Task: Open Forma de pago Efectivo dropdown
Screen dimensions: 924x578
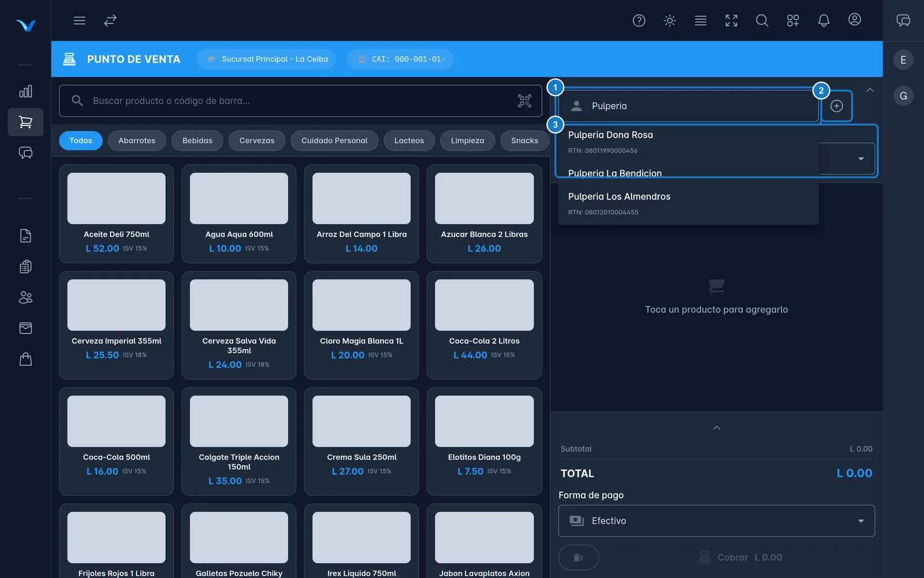Action: click(717, 521)
